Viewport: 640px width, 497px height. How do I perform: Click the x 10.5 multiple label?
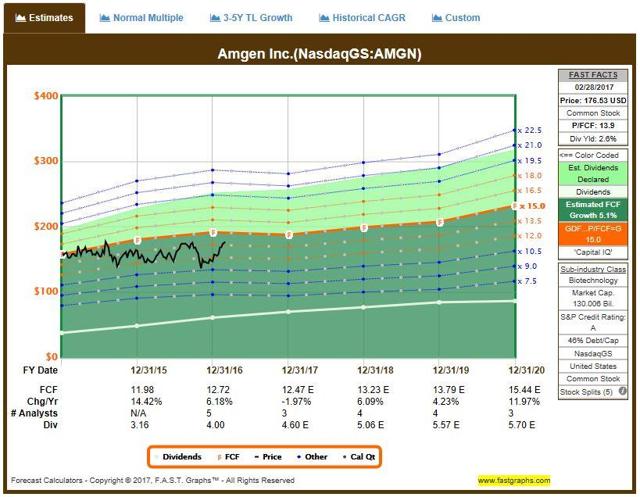pos(530,251)
